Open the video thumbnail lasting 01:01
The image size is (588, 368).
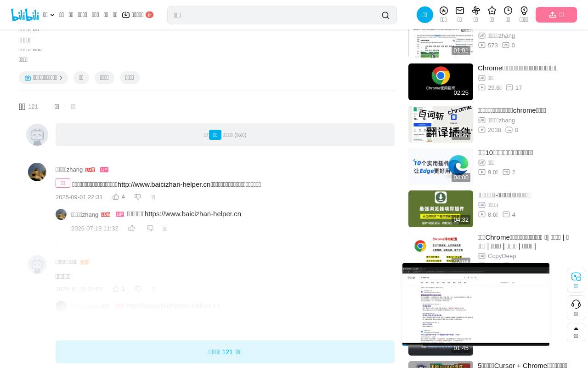tap(441, 44)
